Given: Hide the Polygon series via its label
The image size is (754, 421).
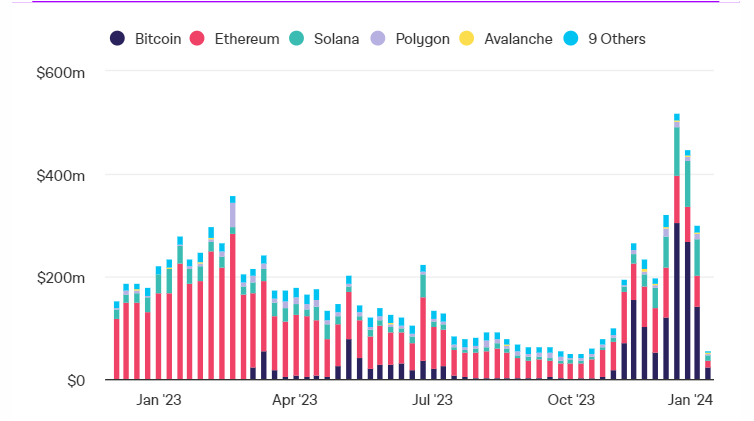Looking at the screenshot, I should pyautogui.click(x=421, y=39).
